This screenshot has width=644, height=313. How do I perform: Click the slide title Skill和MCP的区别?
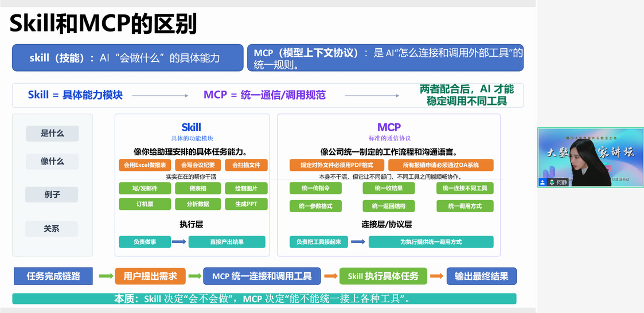point(103,24)
